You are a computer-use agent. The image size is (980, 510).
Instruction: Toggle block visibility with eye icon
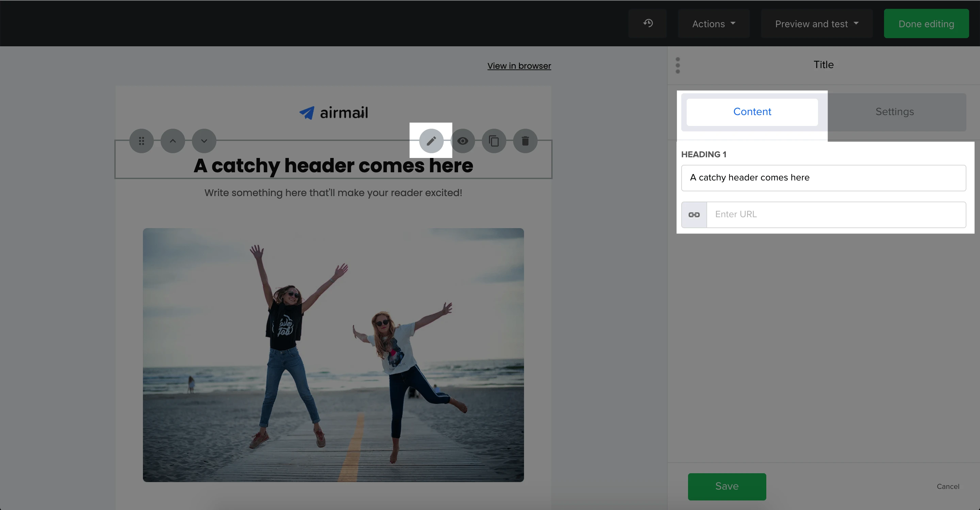click(463, 141)
